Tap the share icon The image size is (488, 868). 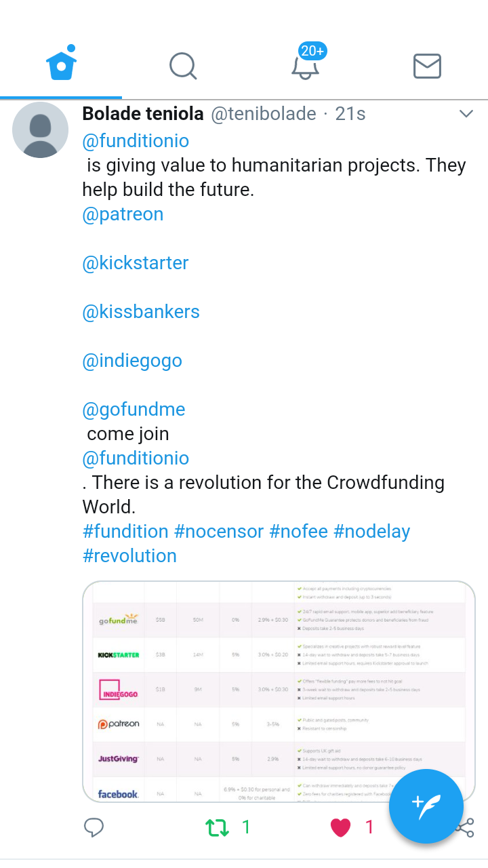point(466,829)
